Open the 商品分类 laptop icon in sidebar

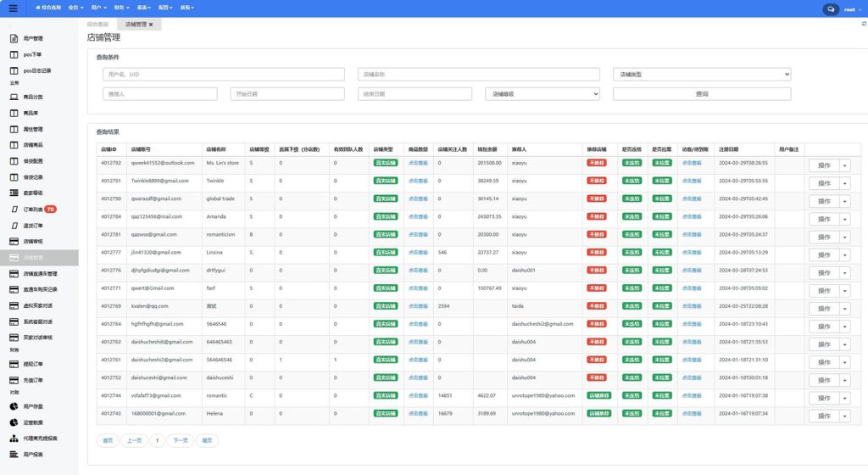click(14, 98)
